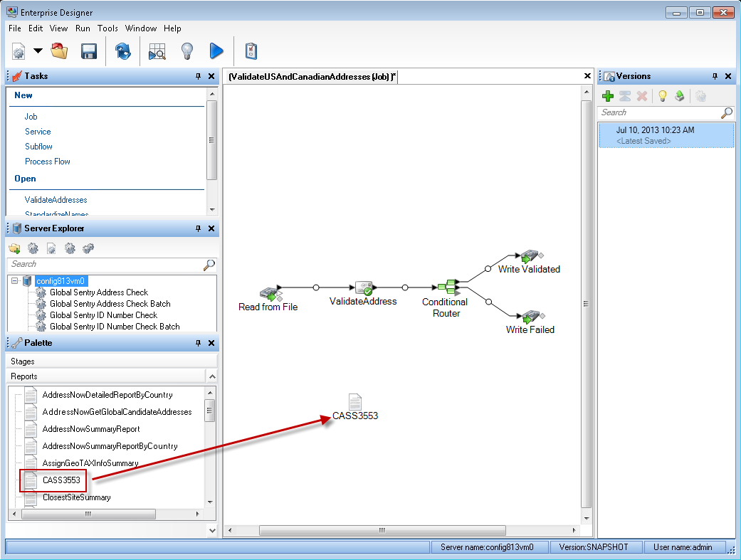Toggle pin on the Tasks panel
The image size is (741, 560).
click(x=198, y=76)
